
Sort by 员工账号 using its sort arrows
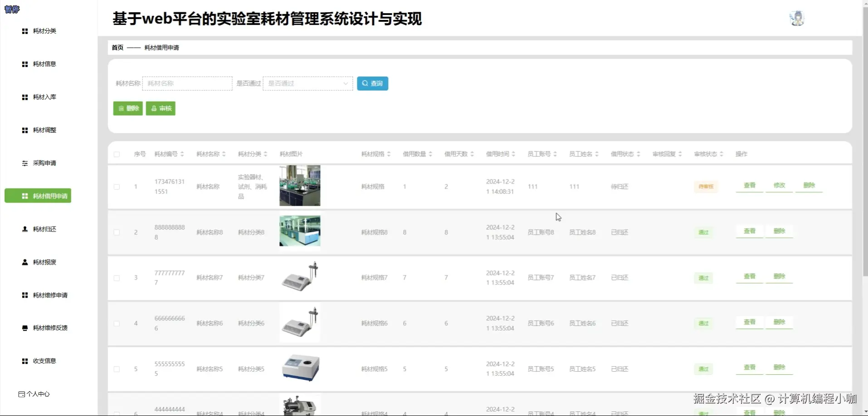(555, 154)
